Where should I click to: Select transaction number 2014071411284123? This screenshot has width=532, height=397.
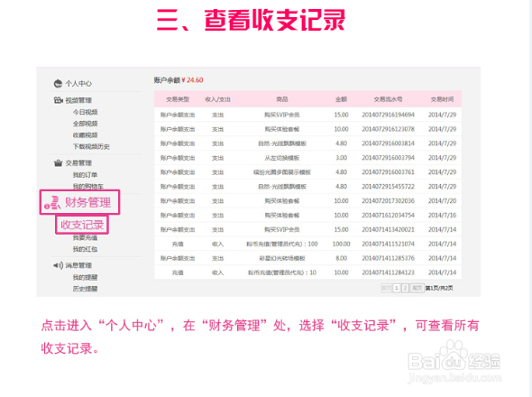pyautogui.click(x=388, y=272)
